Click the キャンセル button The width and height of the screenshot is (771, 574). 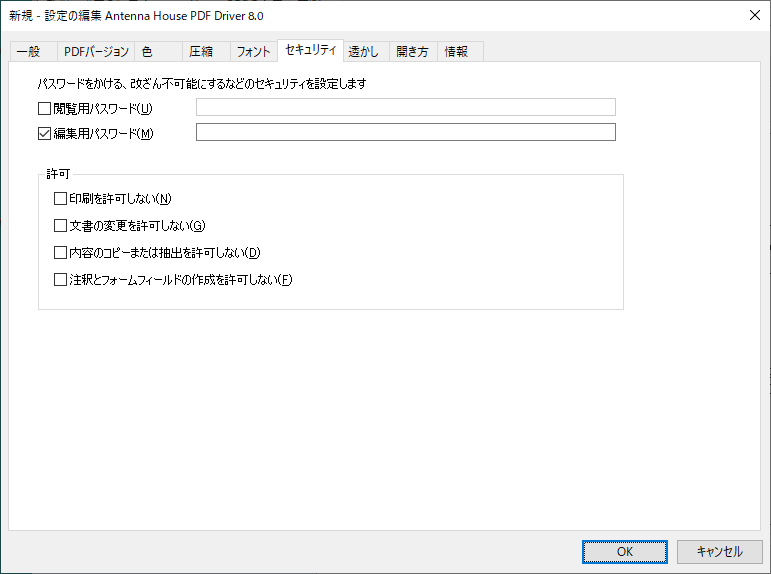point(719,552)
